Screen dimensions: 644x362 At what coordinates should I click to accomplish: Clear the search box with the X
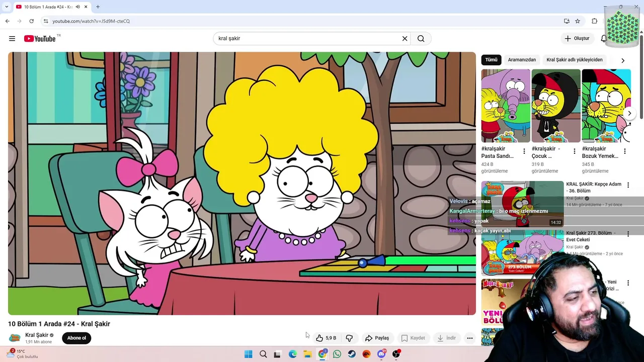tap(405, 39)
